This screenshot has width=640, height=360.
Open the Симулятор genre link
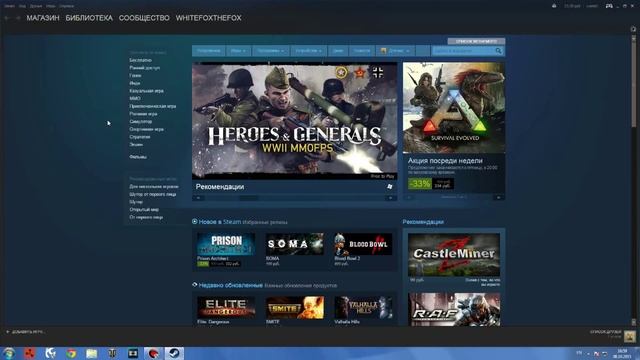pos(140,122)
